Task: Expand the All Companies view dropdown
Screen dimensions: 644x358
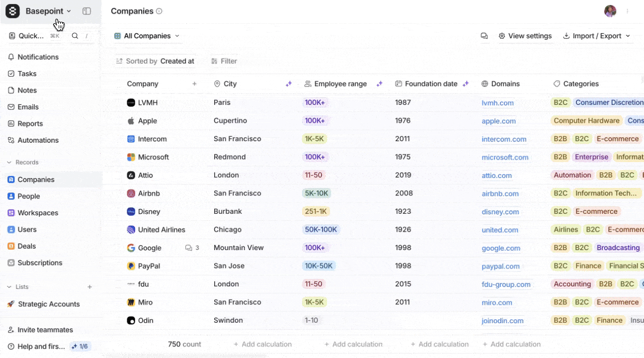Action: coord(147,36)
